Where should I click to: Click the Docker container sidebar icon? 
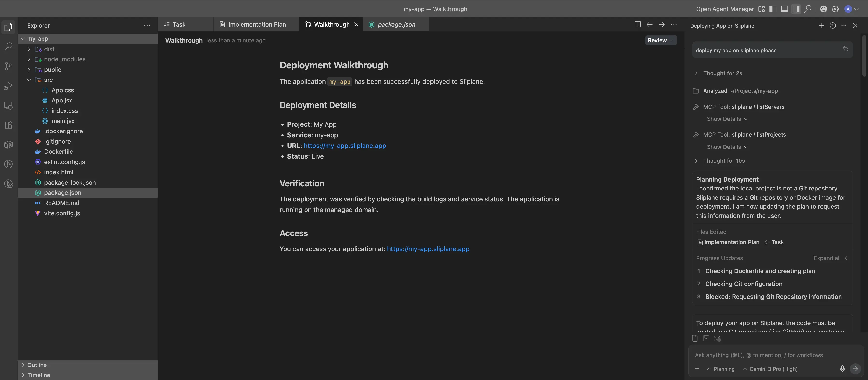(8, 145)
